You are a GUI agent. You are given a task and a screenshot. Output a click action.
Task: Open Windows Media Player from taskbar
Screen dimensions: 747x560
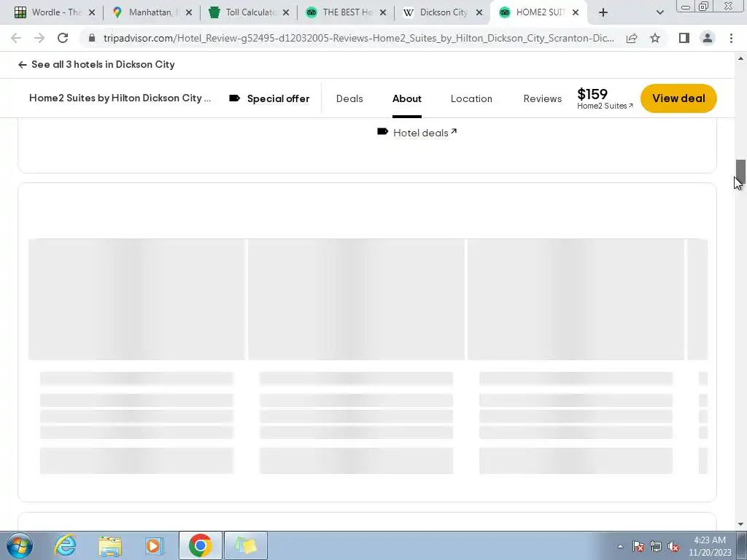(x=154, y=545)
